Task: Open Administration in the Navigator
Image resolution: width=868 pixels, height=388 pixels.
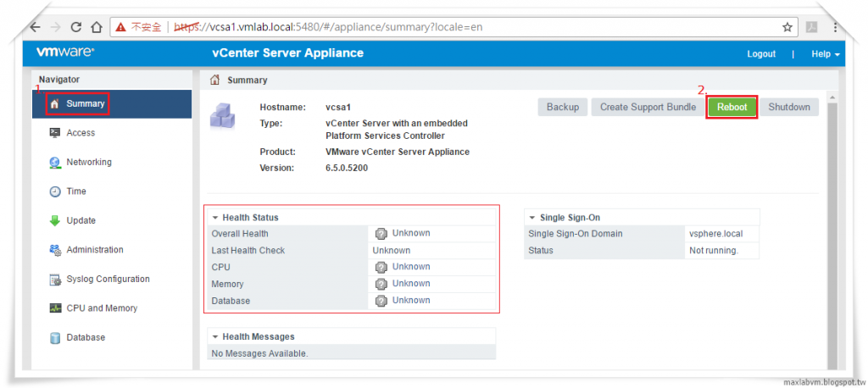Action: [95, 250]
